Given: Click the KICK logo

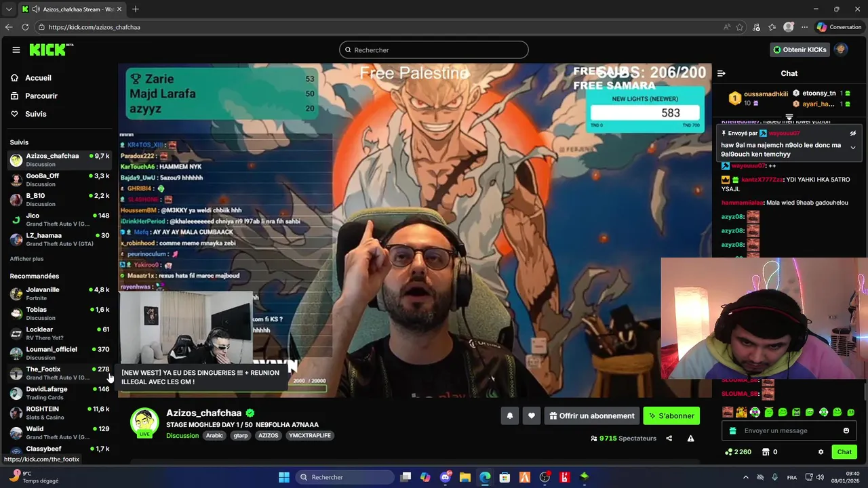Looking at the screenshot, I should pyautogui.click(x=51, y=49).
